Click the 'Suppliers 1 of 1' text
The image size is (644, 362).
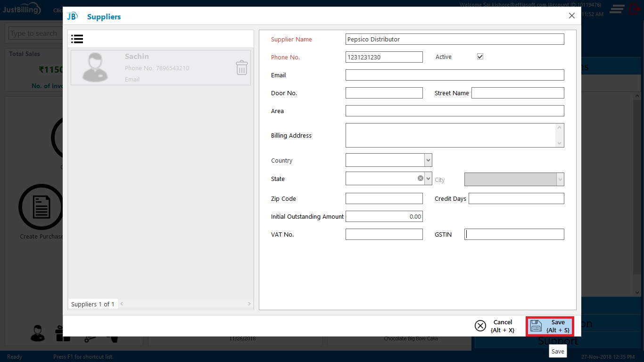coord(93,304)
